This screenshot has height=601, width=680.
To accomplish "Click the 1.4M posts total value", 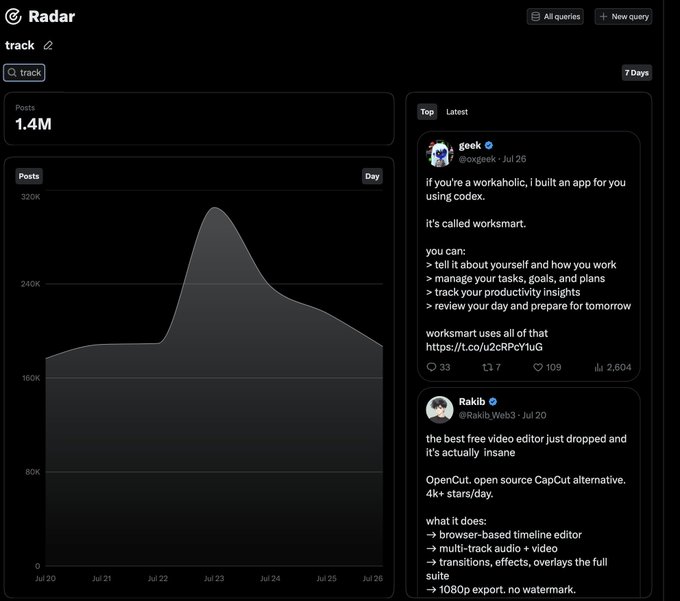I will pyautogui.click(x=33, y=124).
